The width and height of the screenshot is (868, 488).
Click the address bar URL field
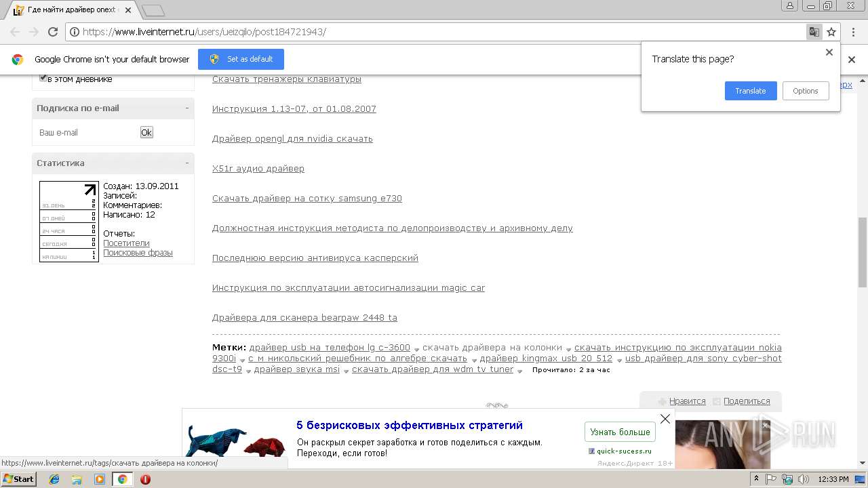(x=434, y=32)
